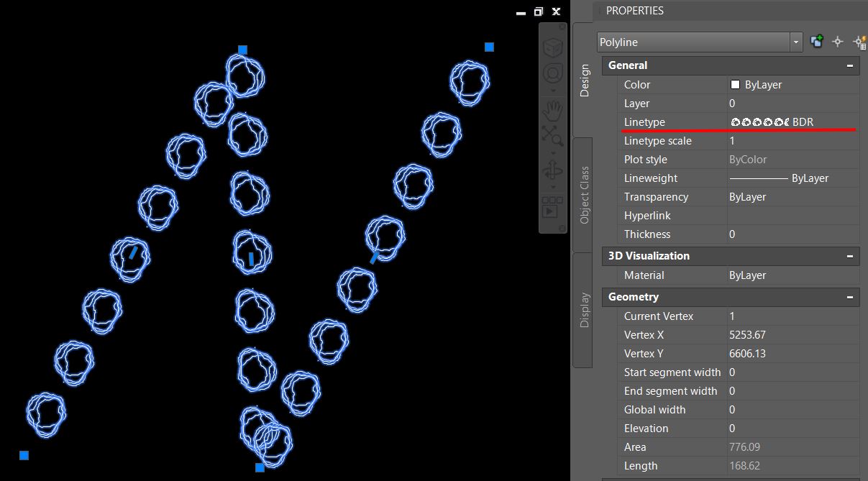Click the top-left polyline vertex grip
The image size is (868, 481).
242,50
